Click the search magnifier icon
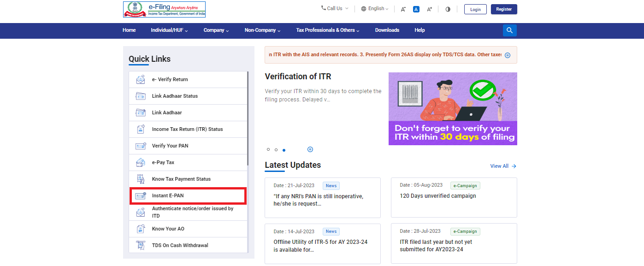Screen dimensions: 644x266 [509, 30]
